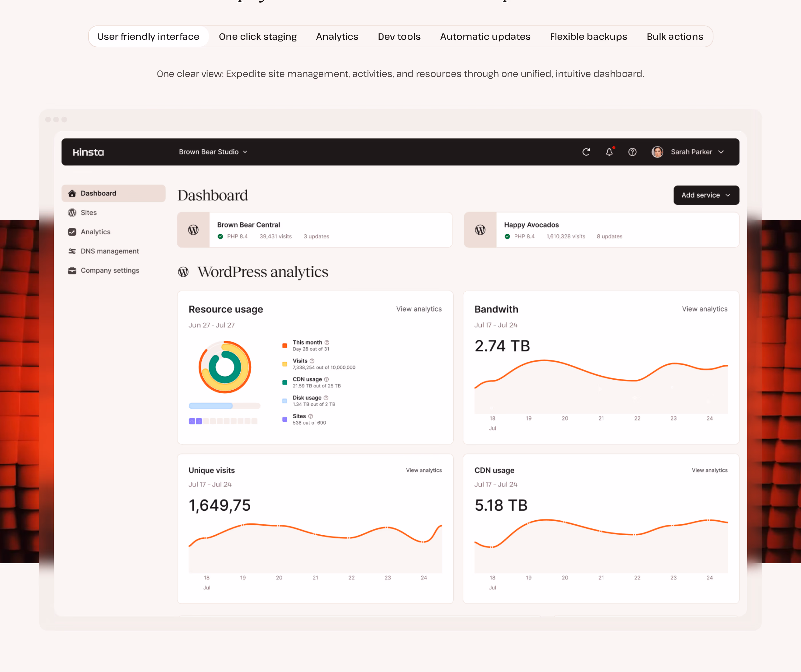Click the WordPress icon on the Brown Bear Central card
The image size is (801, 672).
[193, 230]
